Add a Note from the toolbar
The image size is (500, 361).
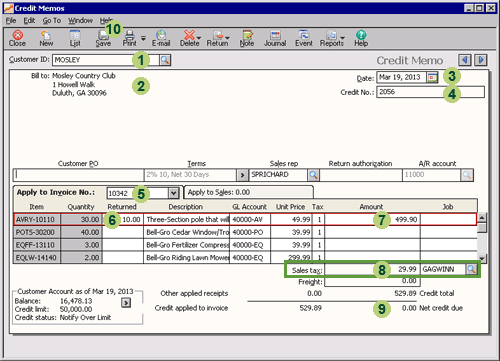(x=247, y=38)
